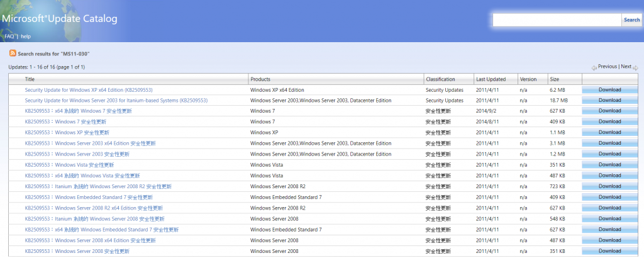
Task: Download the 6.2 MB Windows XP x64 update
Action: (609, 89)
